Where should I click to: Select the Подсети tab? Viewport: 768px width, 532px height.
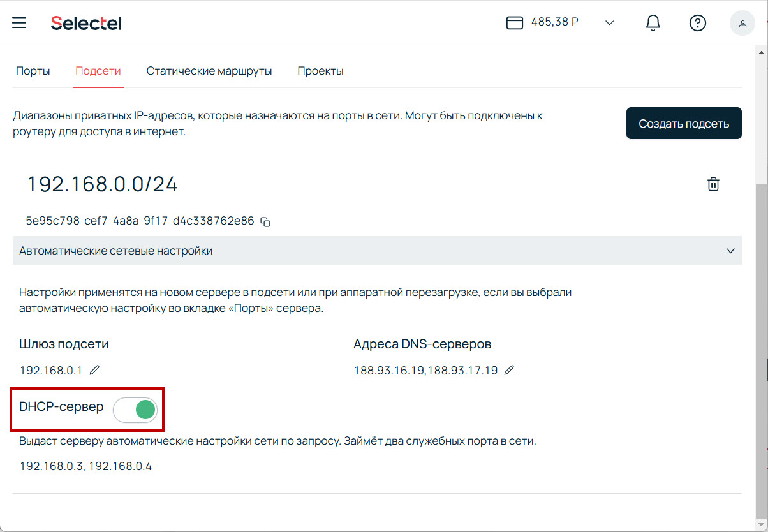coord(98,71)
